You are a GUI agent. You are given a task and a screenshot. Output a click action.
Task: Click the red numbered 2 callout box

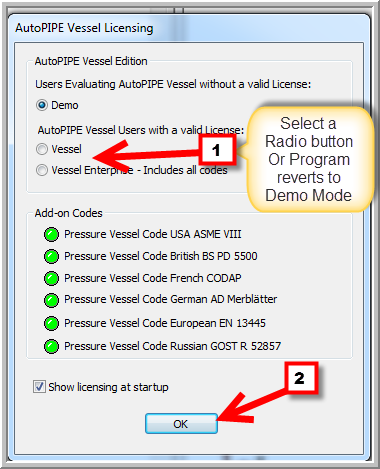pos(301,377)
